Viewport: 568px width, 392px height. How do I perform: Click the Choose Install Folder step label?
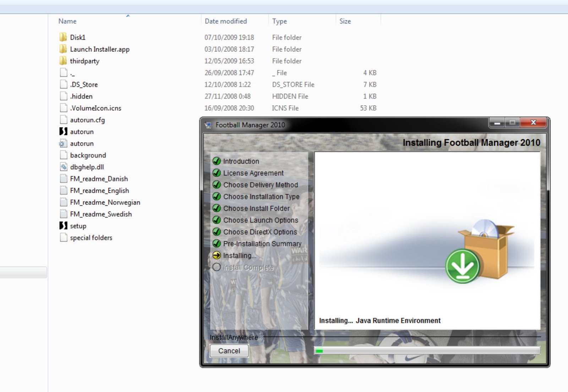tap(256, 208)
